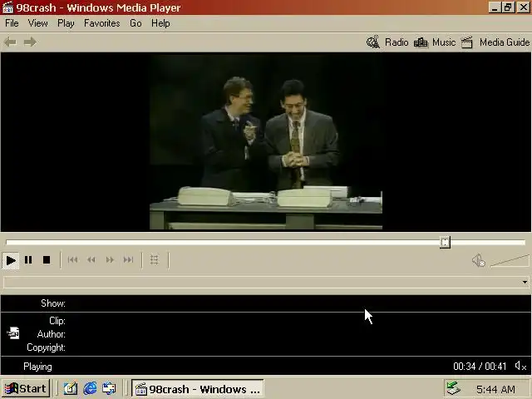Click the video display area
Screen dimensions: 532x399
266,142
